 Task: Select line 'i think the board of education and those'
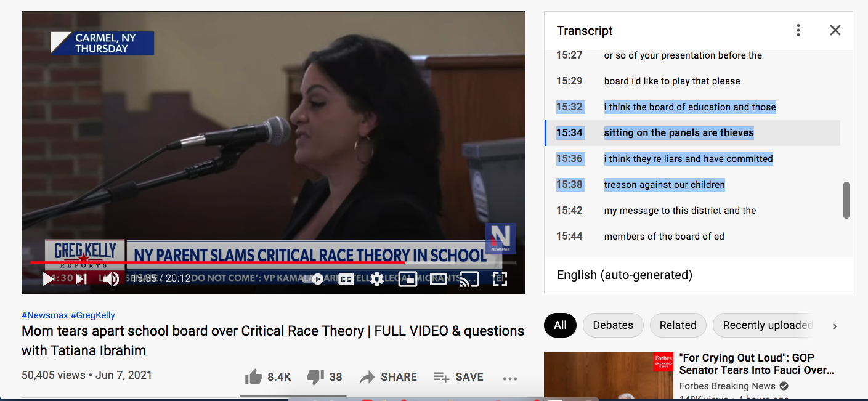pyautogui.click(x=692, y=107)
